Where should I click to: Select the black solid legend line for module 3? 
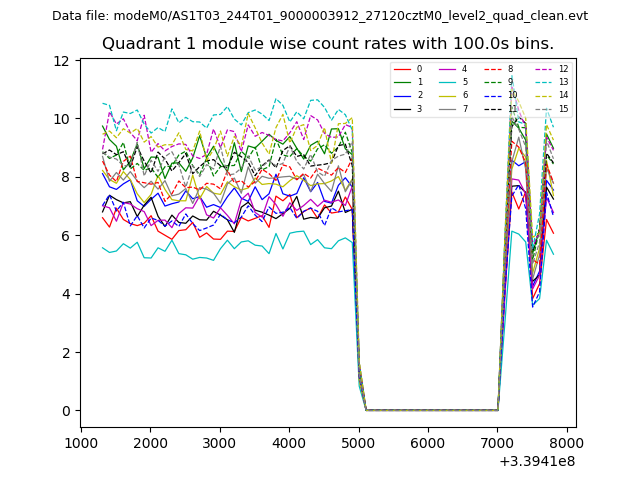click(x=402, y=108)
